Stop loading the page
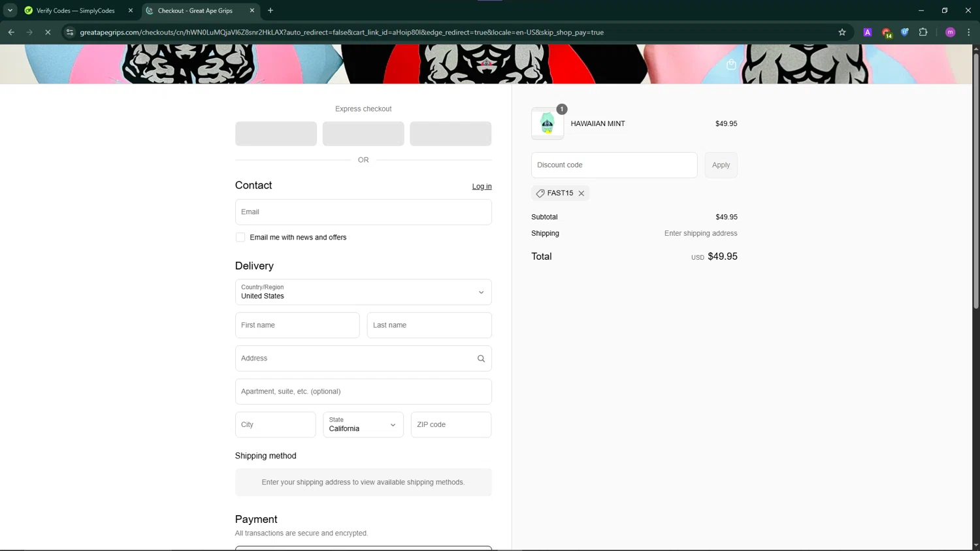 pos(48,32)
